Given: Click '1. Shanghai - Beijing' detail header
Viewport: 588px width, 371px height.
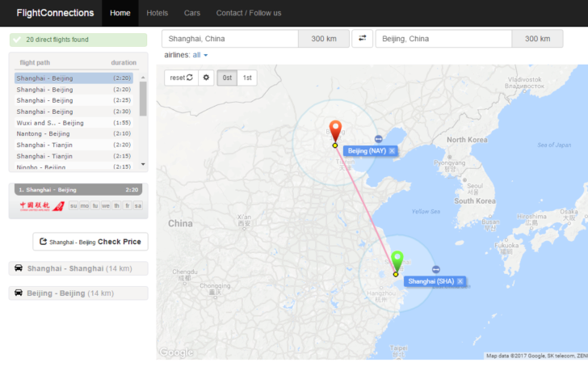Looking at the screenshot, I should click(x=78, y=190).
